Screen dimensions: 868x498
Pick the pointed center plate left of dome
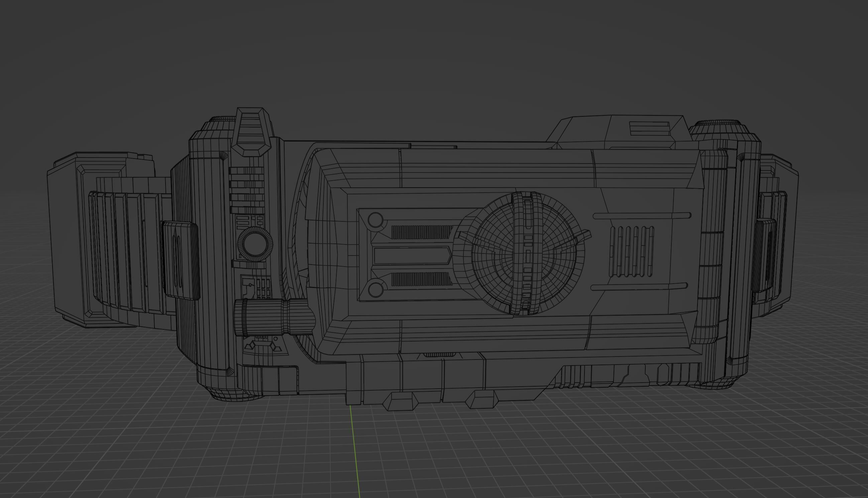(413, 255)
